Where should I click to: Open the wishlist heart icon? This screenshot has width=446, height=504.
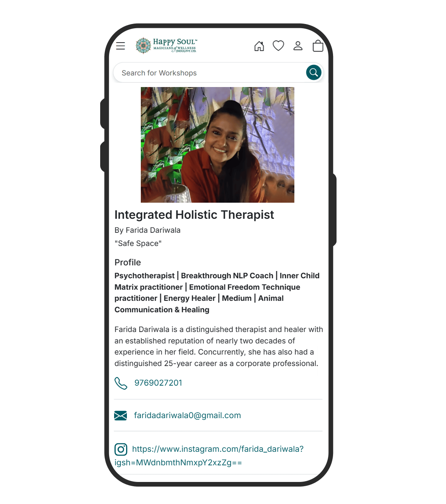279,46
